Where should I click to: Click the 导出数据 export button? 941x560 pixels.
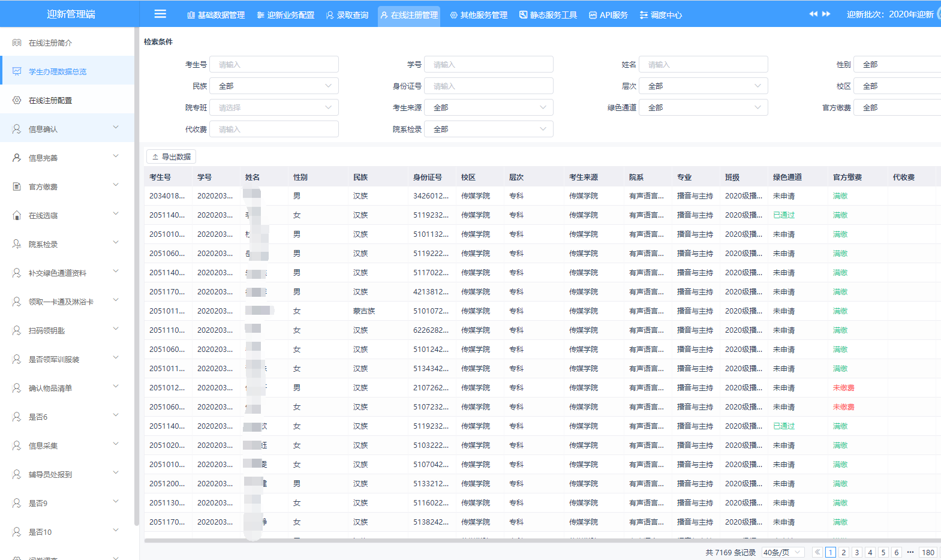[x=172, y=156]
